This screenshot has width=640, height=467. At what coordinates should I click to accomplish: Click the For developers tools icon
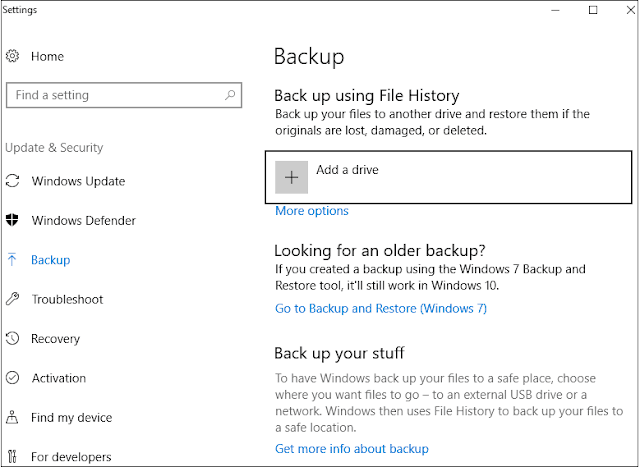(12, 456)
